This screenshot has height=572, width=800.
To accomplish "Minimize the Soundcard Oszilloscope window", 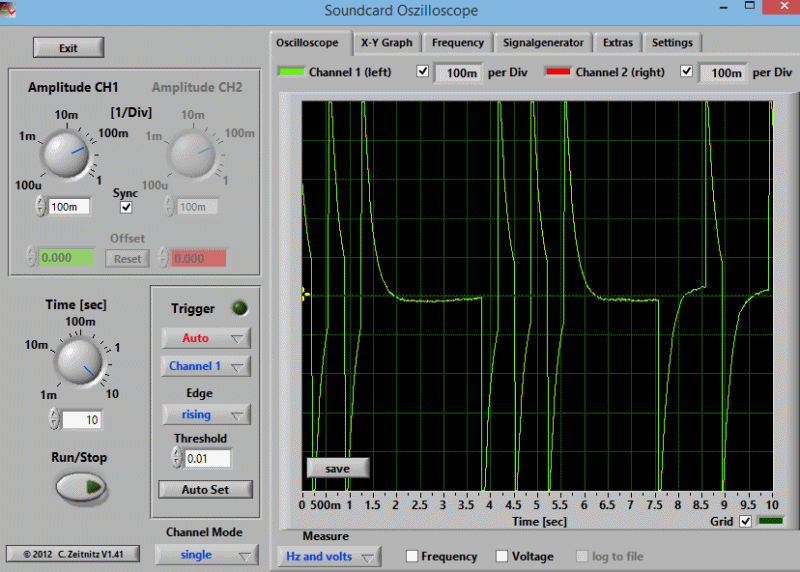I will [x=723, y=7].
